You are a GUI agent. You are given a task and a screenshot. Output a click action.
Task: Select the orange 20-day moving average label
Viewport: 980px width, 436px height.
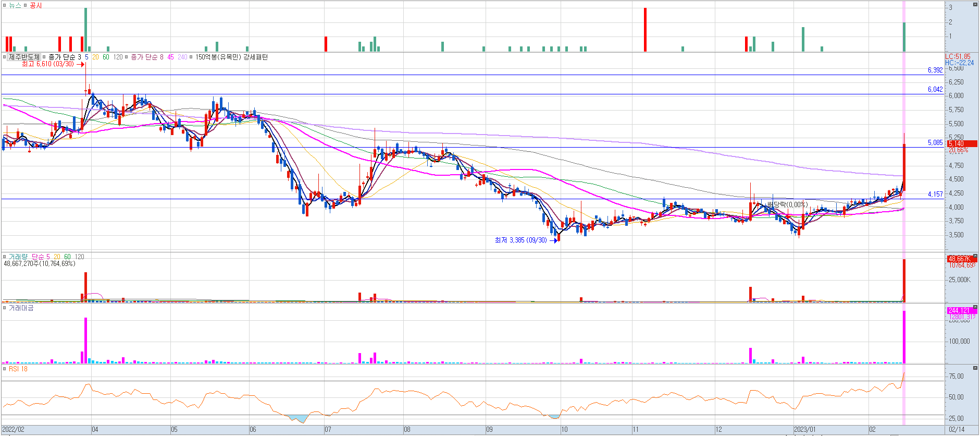coord(95,57)
